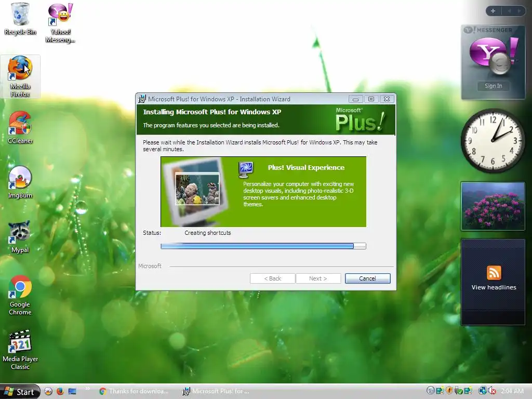Image resolution: width=532 pixels, height=399 pixels.
Task: Click the network computers tray icon by volume
Action: coord(482,391)
